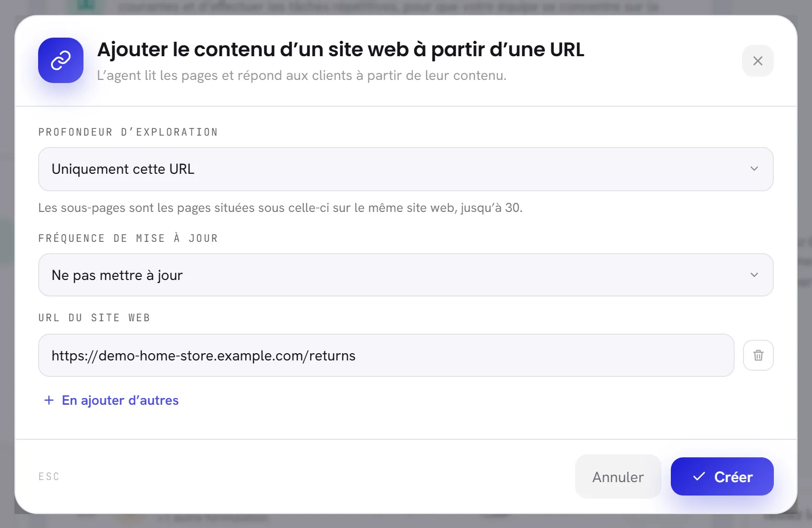Screen dimensions: 812x528
Task: Click the Créer button
Action: coord(722,476)
